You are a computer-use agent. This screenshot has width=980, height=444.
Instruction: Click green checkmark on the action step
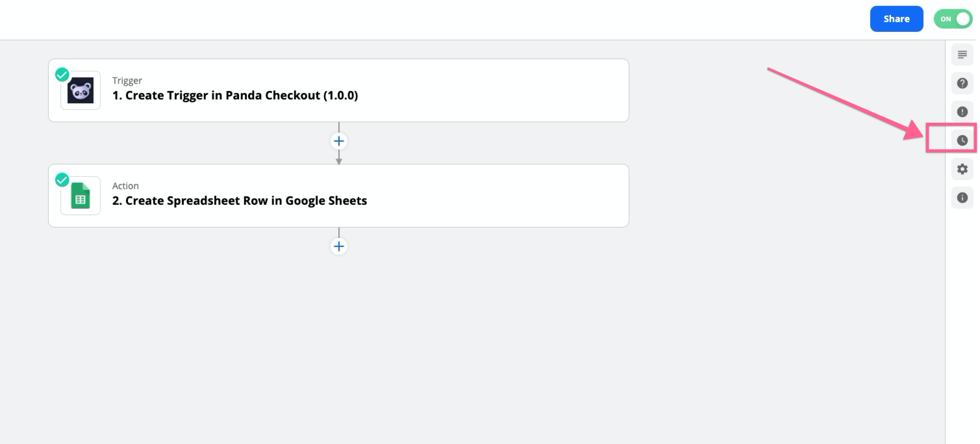[62, 180]
